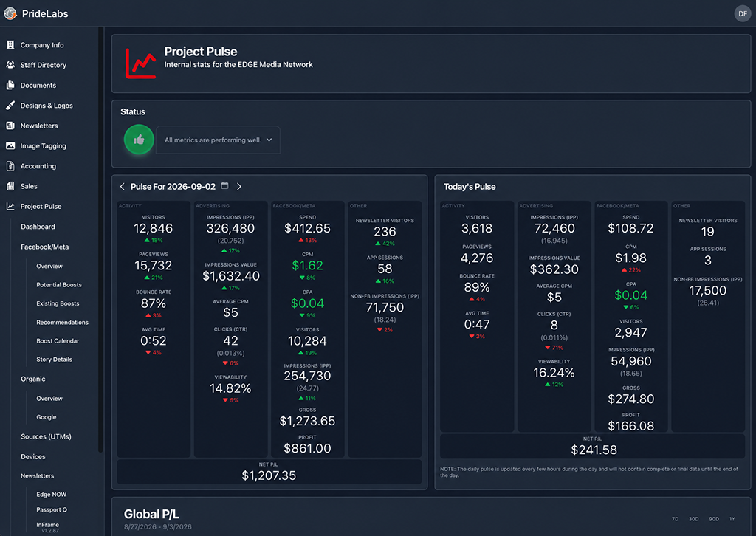Select the 90D range for Global P/L

click(714, 519)
